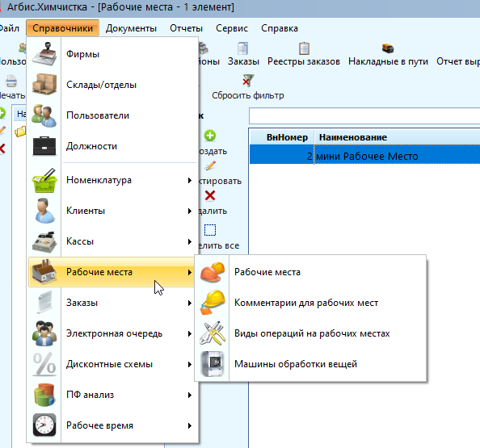This screenshot has width=480, height=448.
Task: Click the printer Печать icon
Action: tap(11, 81)
